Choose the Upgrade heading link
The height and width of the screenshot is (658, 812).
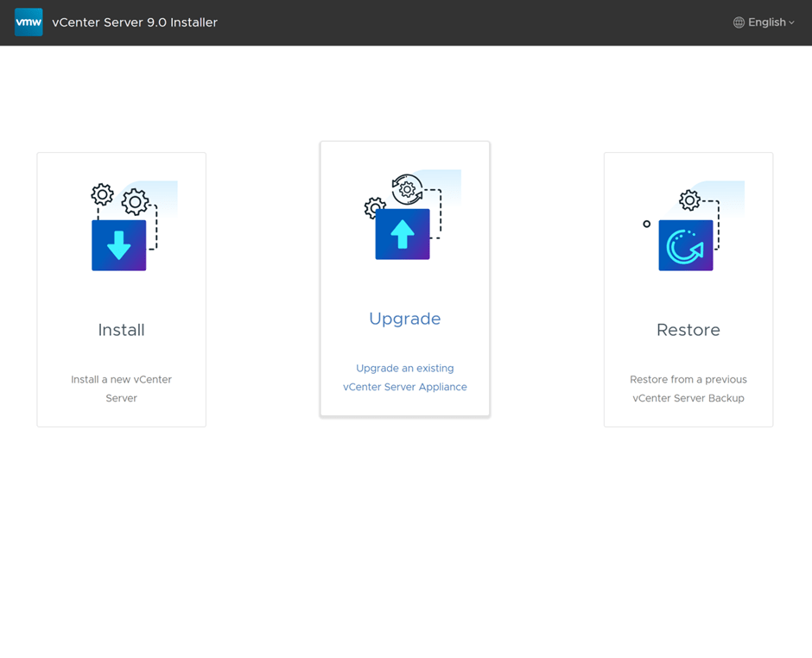(x=404, y=319)
